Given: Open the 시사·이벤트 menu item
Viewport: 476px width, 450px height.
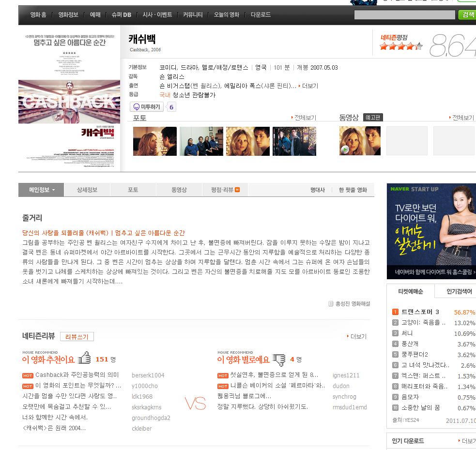Looking at the screenshot, I should click(157, 15).
